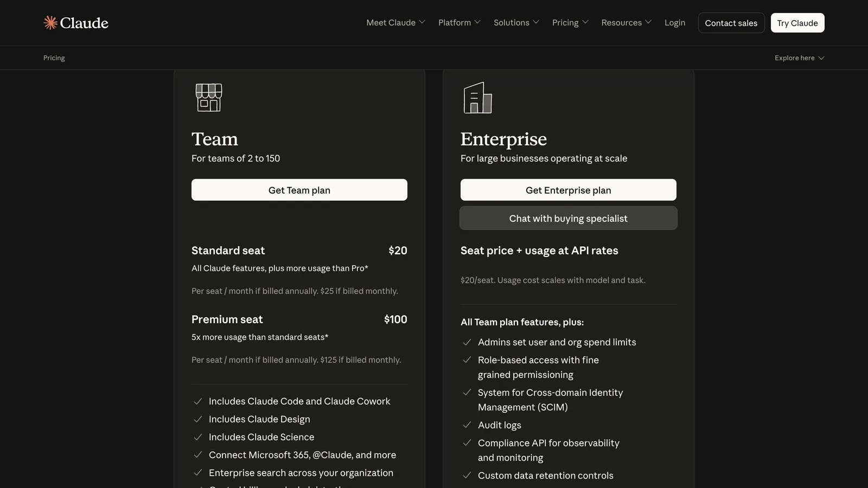Click the Enterprise plan building icon

[x=477, y=98]
